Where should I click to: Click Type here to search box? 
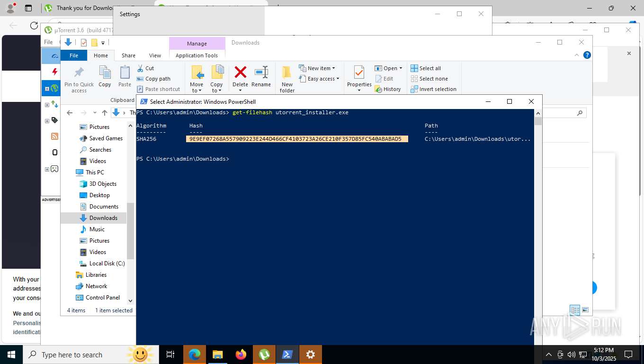pos(91,355)
